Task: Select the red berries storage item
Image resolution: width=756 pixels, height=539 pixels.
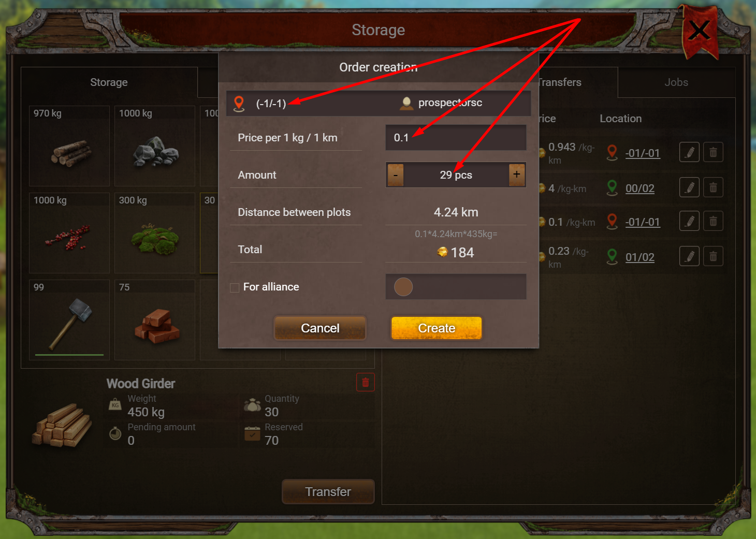Action: pos(69,233)
